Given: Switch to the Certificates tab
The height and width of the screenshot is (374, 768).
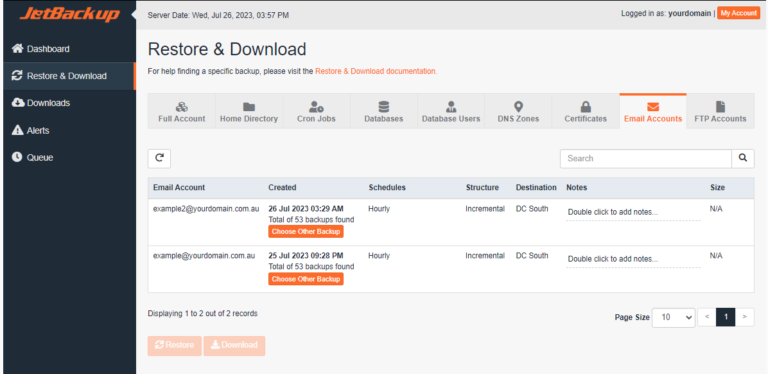Looking at the screenshot, I should [x=585, y=111].
